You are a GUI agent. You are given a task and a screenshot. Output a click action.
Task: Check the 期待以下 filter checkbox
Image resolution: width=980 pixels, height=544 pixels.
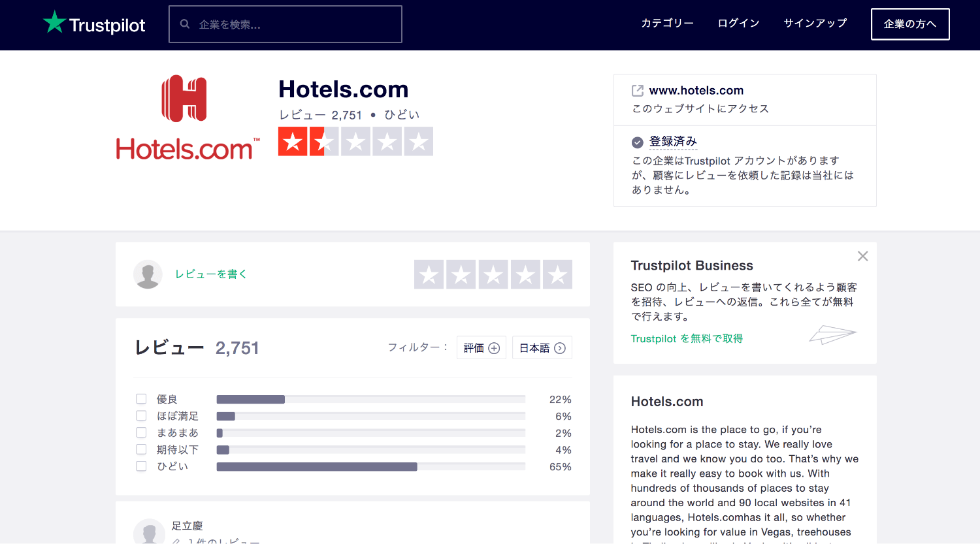(141, 449)
